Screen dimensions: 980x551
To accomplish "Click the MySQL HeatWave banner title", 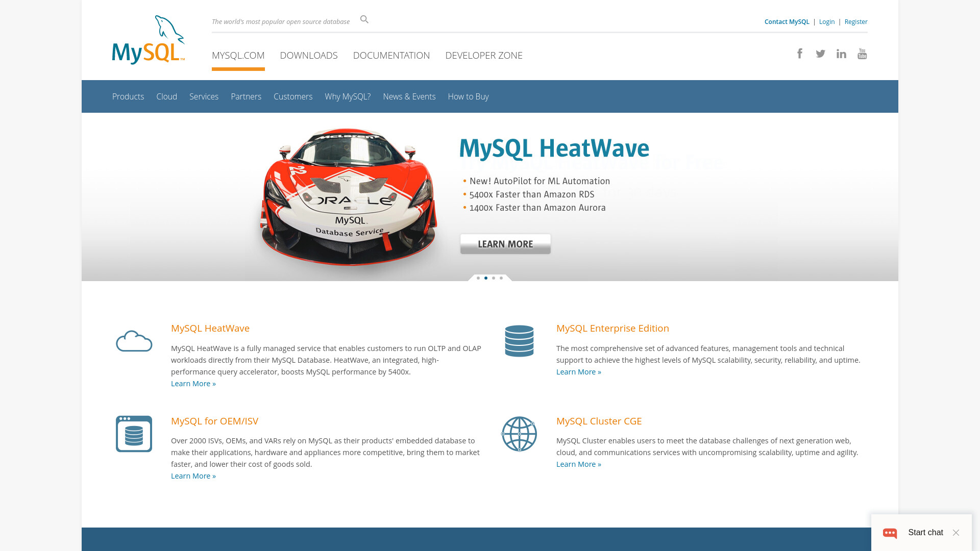I will pos(554,148).
